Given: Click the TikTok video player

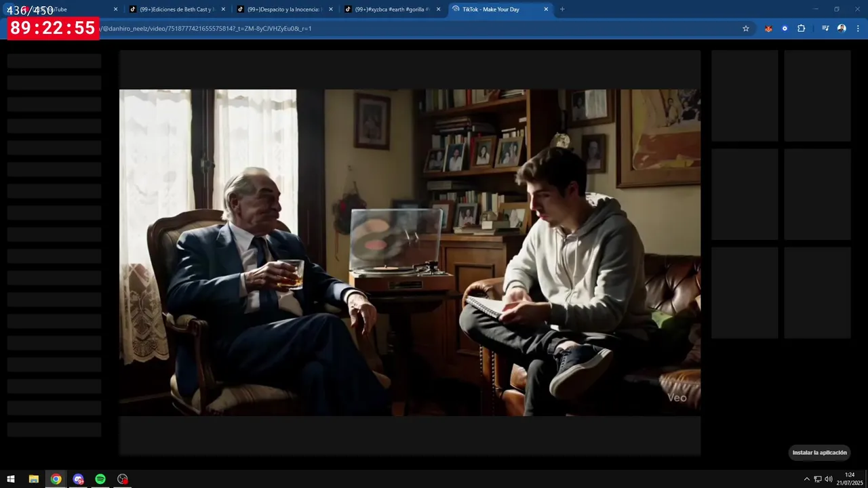Looking at the screenshot, I should [x=410, y=252].
